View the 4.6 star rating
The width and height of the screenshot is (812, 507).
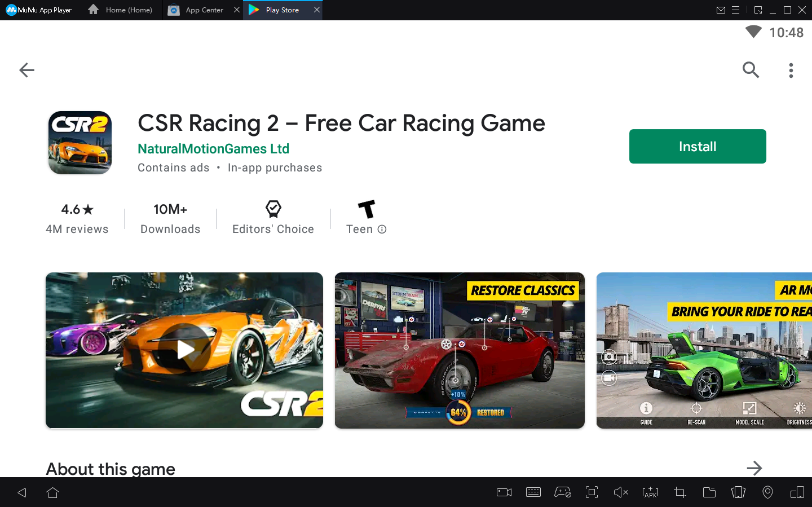tap(77, 209)
